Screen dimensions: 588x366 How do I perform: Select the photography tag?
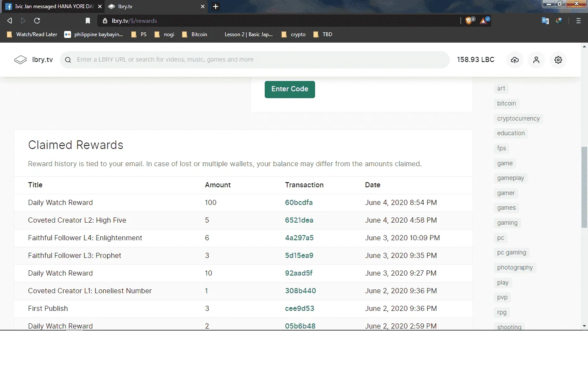[x=515, y=267]
